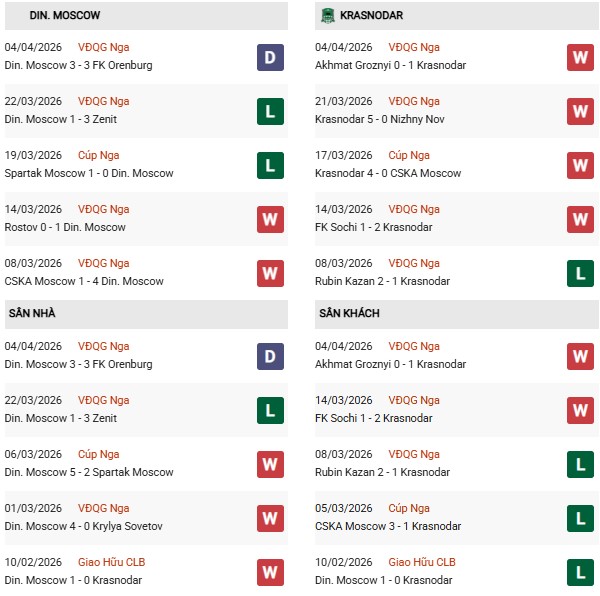The image size is (600, 596).
Task: Open the match FK Sochi 1 - 2 Krasnodar under KRASNODAR
Action: (374, 227)
